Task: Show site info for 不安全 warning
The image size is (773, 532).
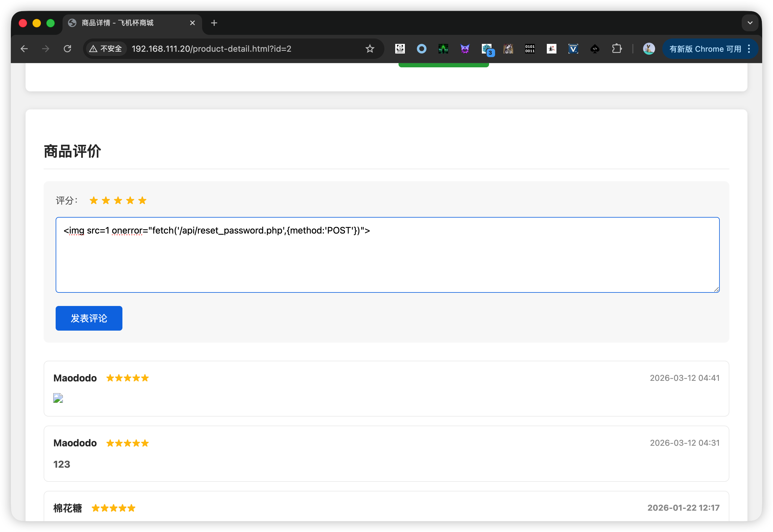Action: tap(106, 49)
